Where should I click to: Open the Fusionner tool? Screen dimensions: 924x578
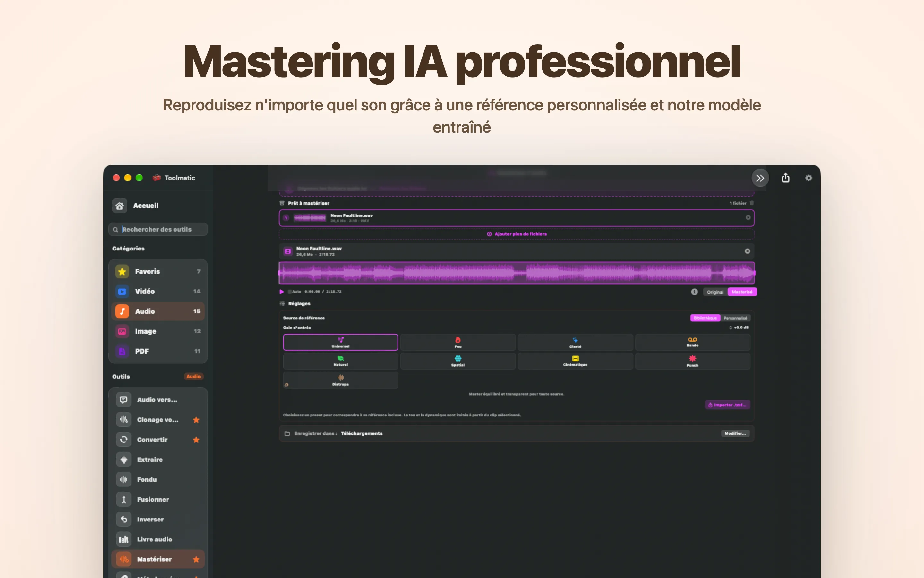pos(158,499)
